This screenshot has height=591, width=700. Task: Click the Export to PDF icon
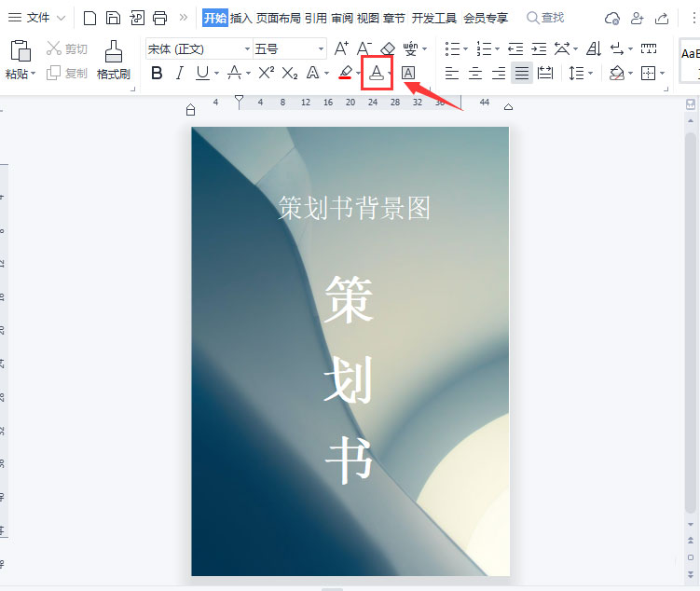point(137,18)
